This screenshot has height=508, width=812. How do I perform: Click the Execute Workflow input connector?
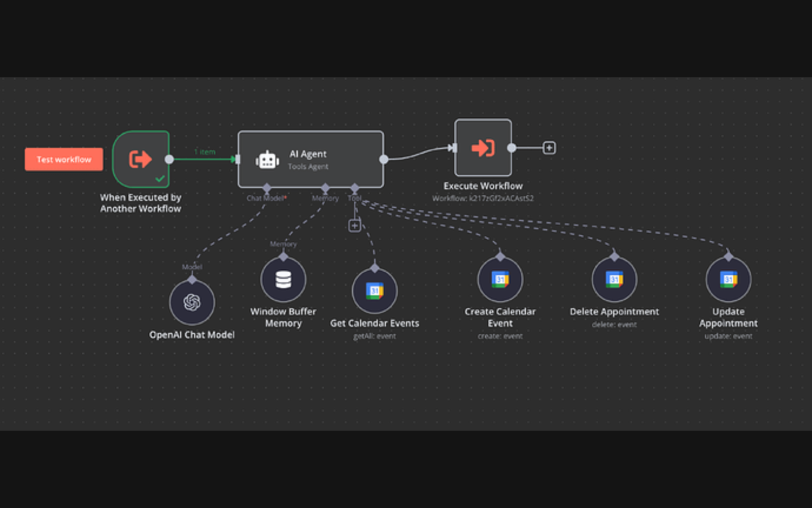coord(454,148)
